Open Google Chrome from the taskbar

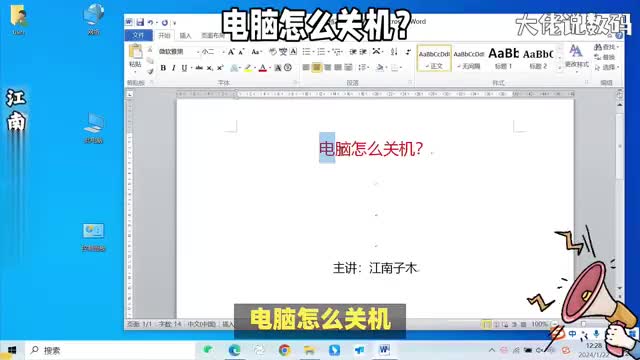pyautogui.click(x=284, y=350)
